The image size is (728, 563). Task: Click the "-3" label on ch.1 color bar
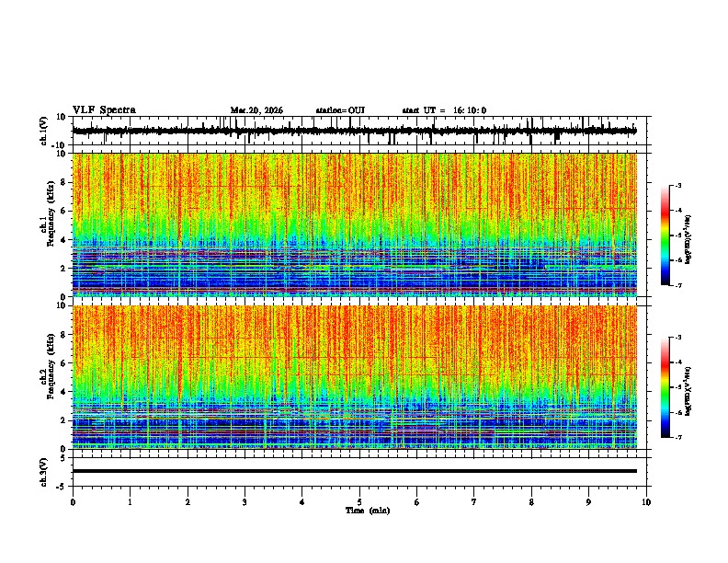tap(677, 185)
